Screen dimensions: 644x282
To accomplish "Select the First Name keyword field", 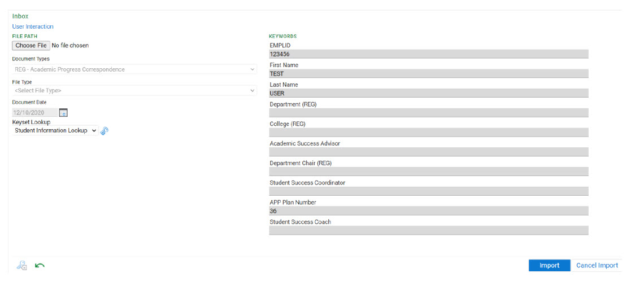I will [428, 74].
